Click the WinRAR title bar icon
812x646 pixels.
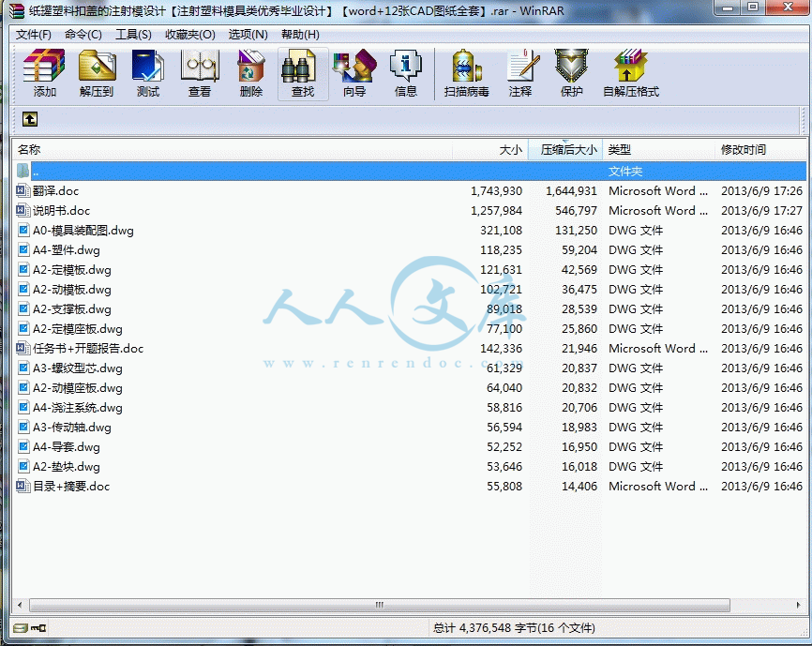click(x=17, y=10)
